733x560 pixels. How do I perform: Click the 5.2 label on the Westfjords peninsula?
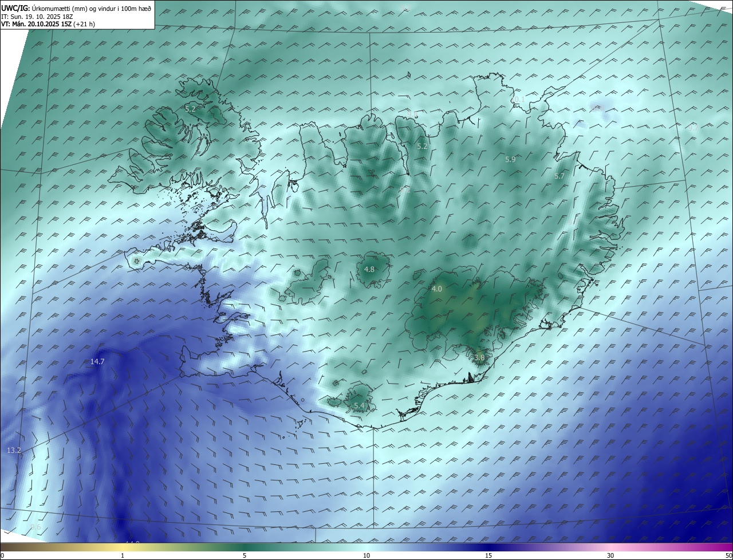pos(190,108)
